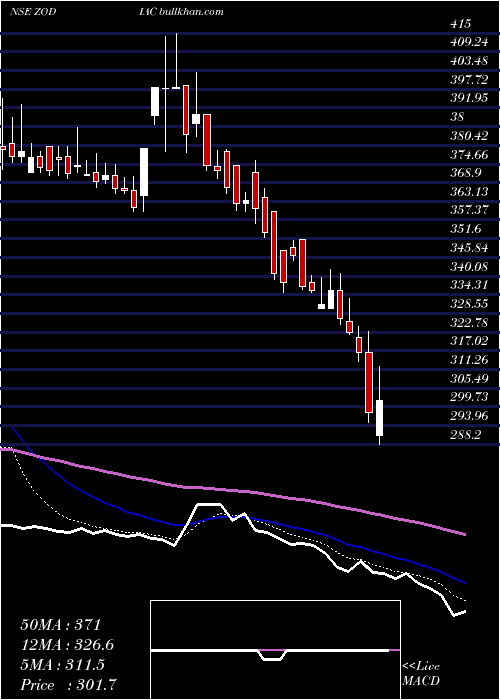Select the 288.2 price level label
The image size is (500, 700).
[x=465, y=435]
